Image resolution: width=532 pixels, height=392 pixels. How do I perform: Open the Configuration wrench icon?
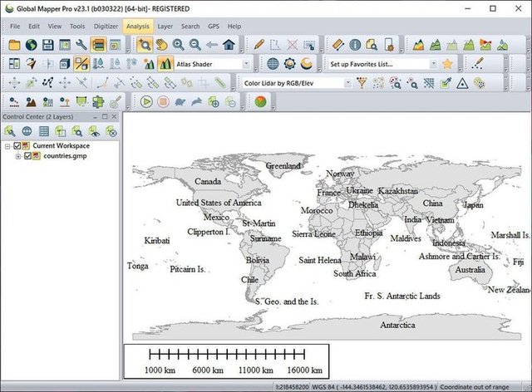81,44
